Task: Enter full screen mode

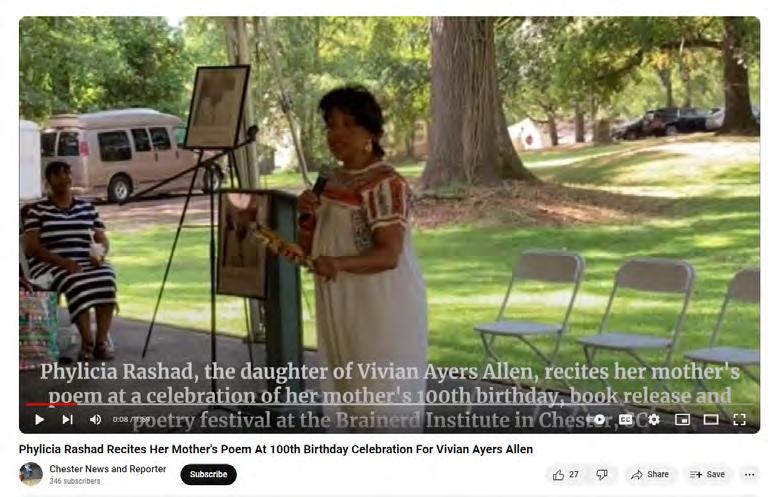Action: pos(740,419)
